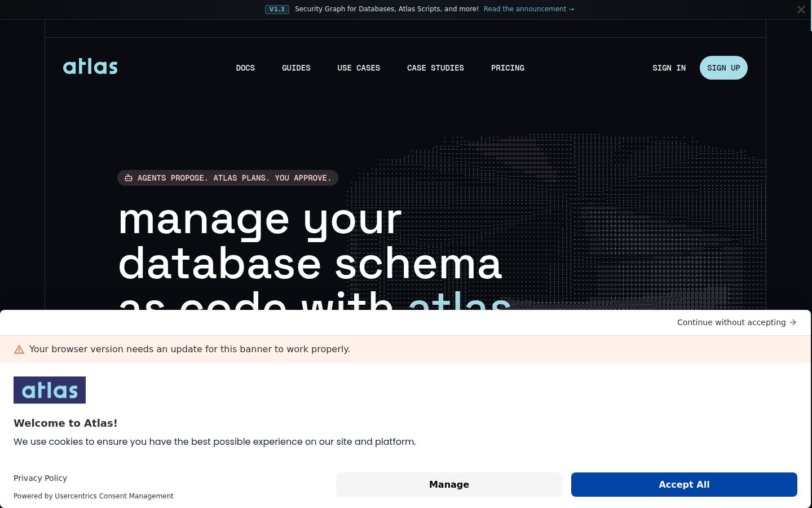Click Powered by Usercentrics Consent Management
812x508 pixels.
pos(94,496)
